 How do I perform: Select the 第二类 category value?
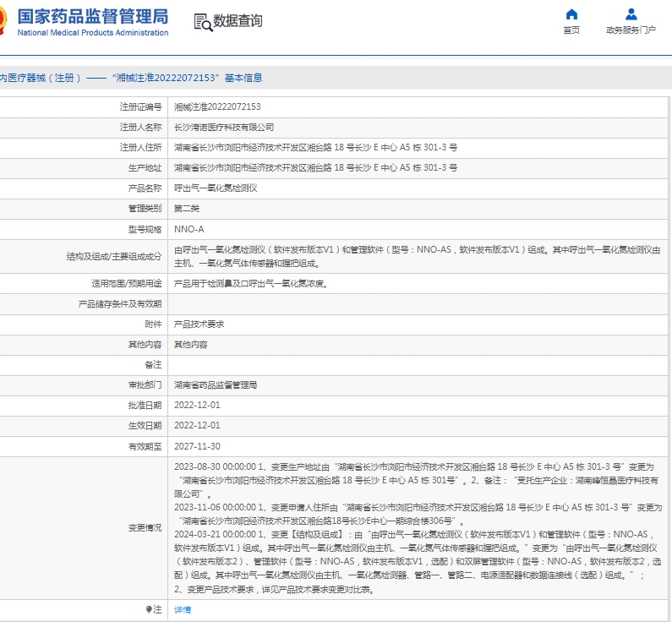click(x=187, y=208)
